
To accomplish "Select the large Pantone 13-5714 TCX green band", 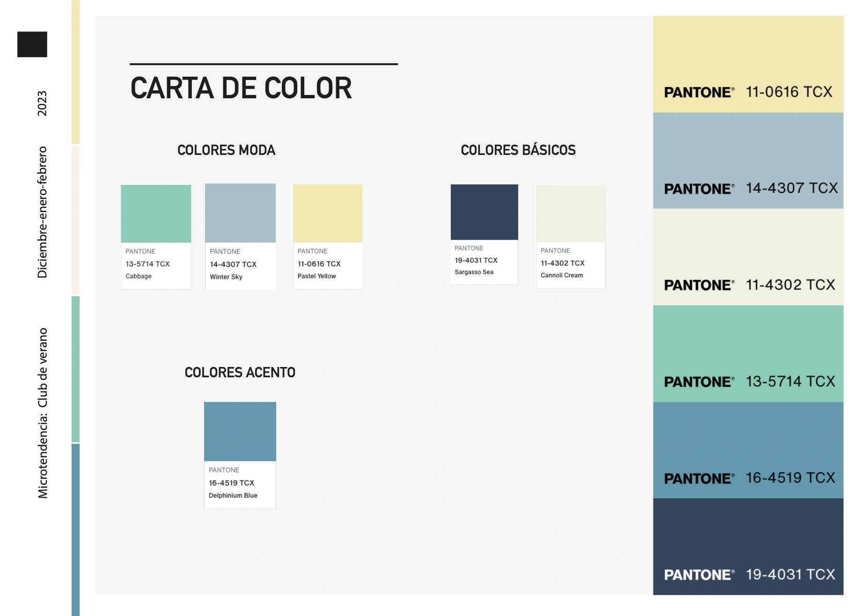I will [x=748, y=353].
